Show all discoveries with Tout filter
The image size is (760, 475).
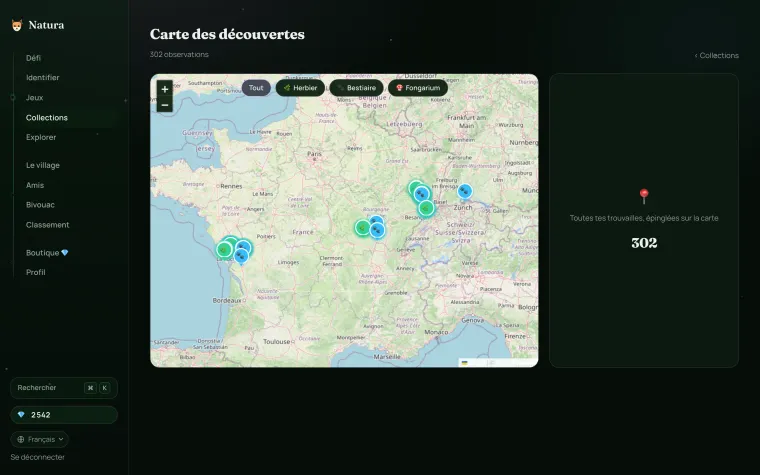[x=256, y=88]
